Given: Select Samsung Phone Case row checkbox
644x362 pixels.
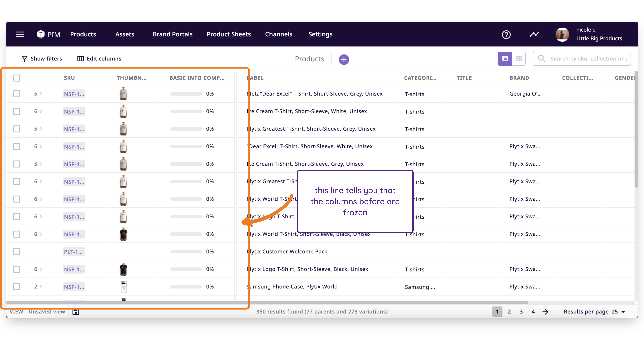Looking at the screenshot, I should point(17,287).
